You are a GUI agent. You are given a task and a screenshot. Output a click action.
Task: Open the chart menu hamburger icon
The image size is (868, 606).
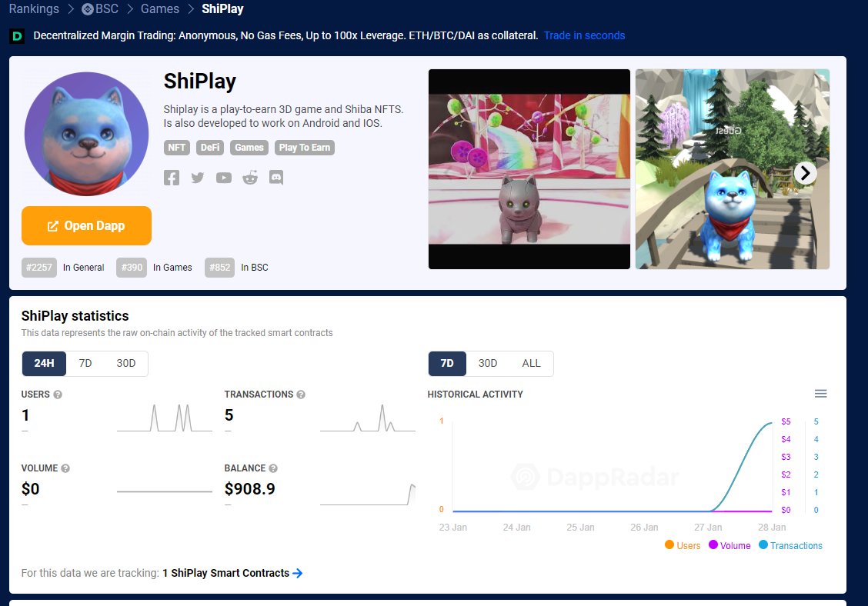821,393
